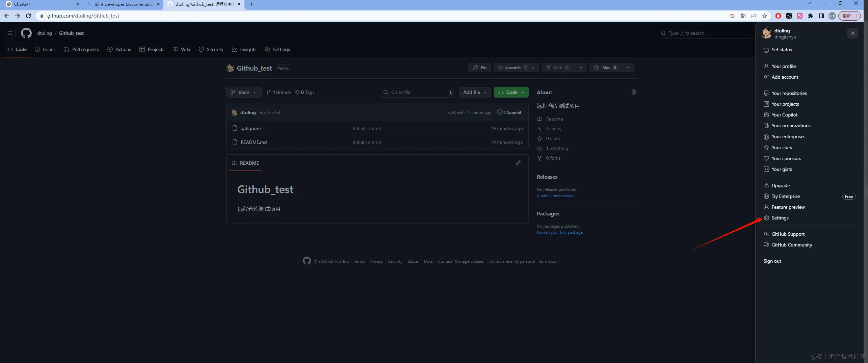Close the ChatGPT tab
868x363 pixels.
[78, 4]
